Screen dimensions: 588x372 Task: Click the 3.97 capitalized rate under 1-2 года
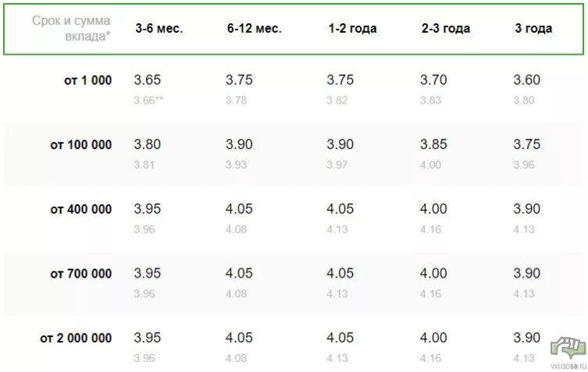tap(337, 165)
